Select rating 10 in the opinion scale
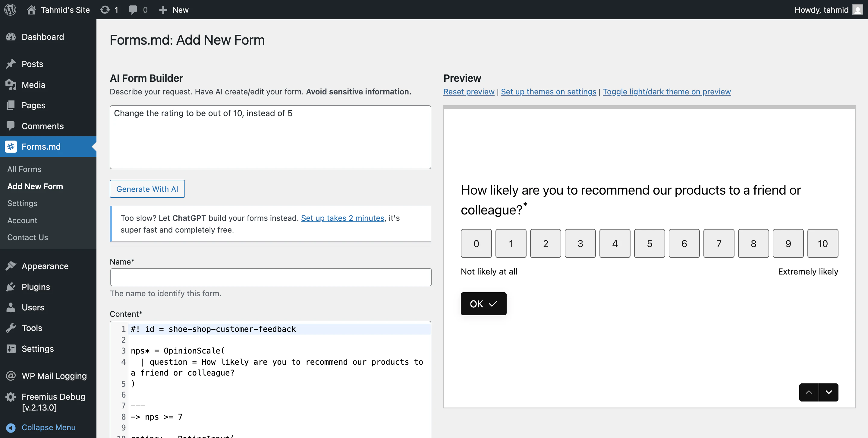Image resolution: width=868 pixels, height=438 pixels. click(x=823, y=243)
